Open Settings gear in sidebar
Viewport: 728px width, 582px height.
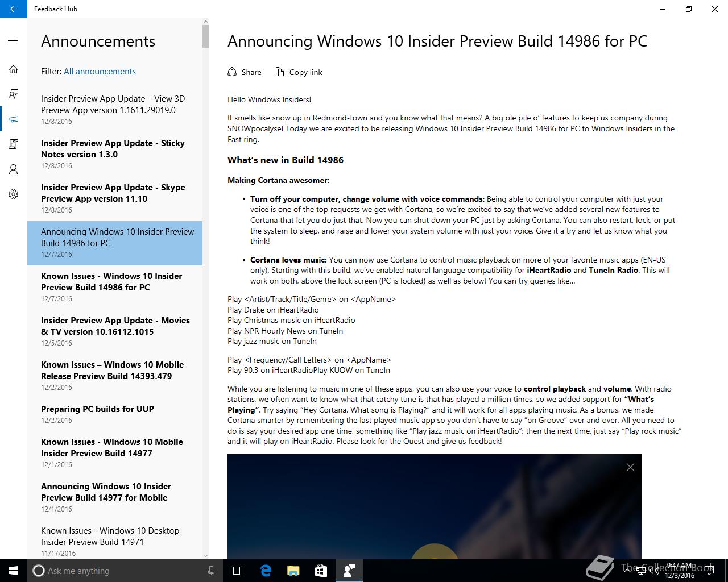point(13,194)
